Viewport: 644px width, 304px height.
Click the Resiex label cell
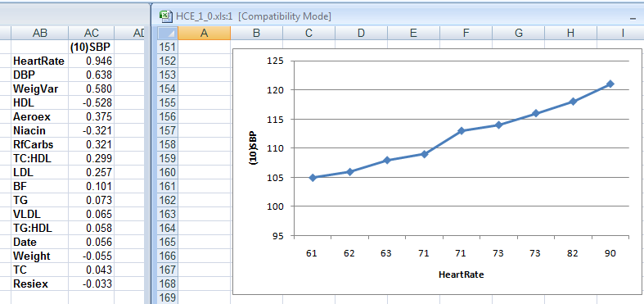(x=40, y=284)
